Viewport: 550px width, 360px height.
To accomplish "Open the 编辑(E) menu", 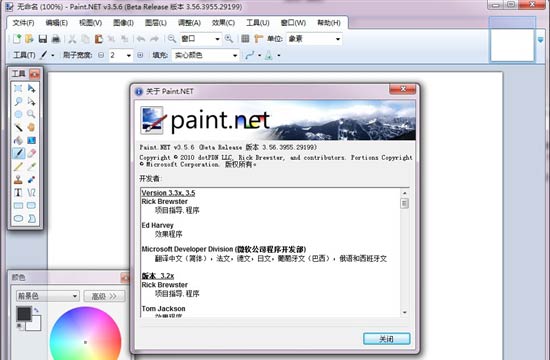I will [56, 23].
